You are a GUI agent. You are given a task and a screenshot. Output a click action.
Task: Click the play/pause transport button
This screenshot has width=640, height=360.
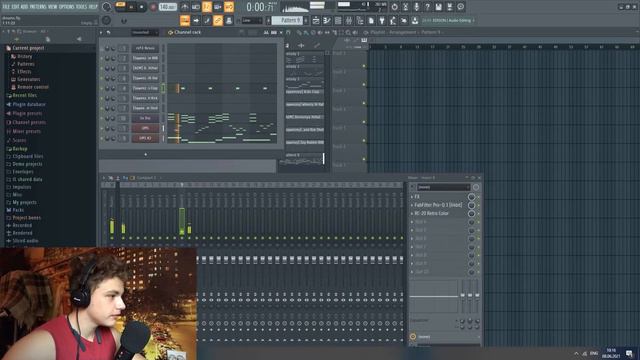coord(131,7)
